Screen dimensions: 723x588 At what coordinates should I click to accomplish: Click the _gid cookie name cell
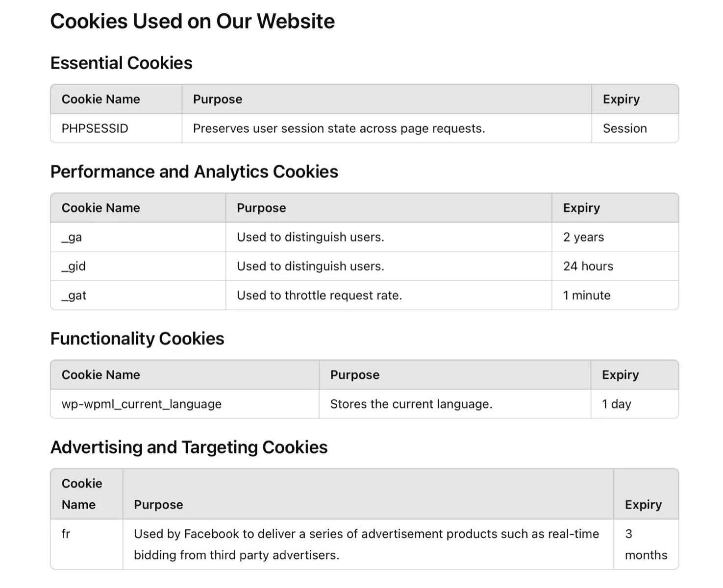(74, 266)
